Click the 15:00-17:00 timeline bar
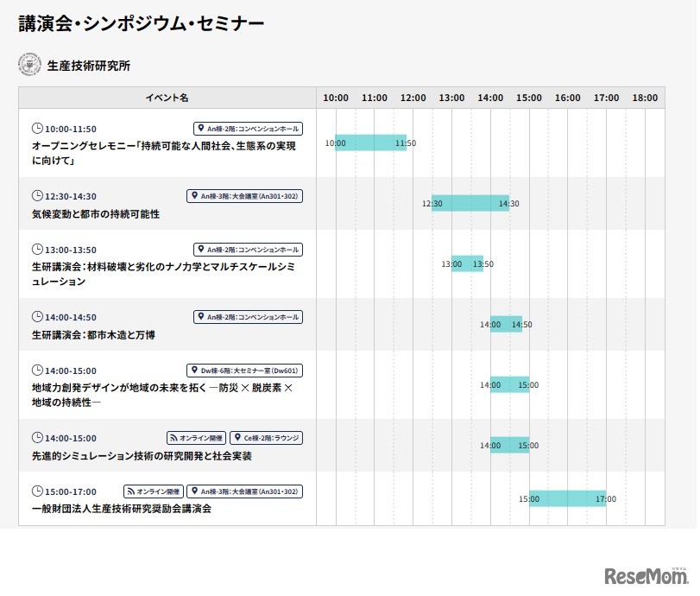Image resolution: width=700 pixels, height=596 pixels. pos(568,498)
